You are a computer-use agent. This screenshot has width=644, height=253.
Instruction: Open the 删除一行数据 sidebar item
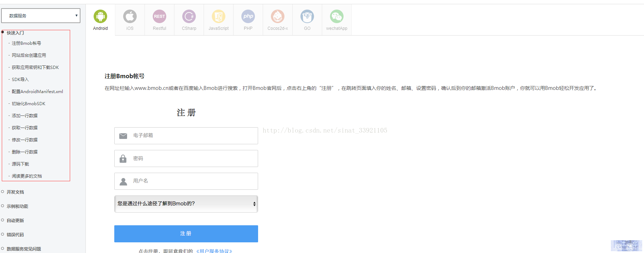pos(25,152)
